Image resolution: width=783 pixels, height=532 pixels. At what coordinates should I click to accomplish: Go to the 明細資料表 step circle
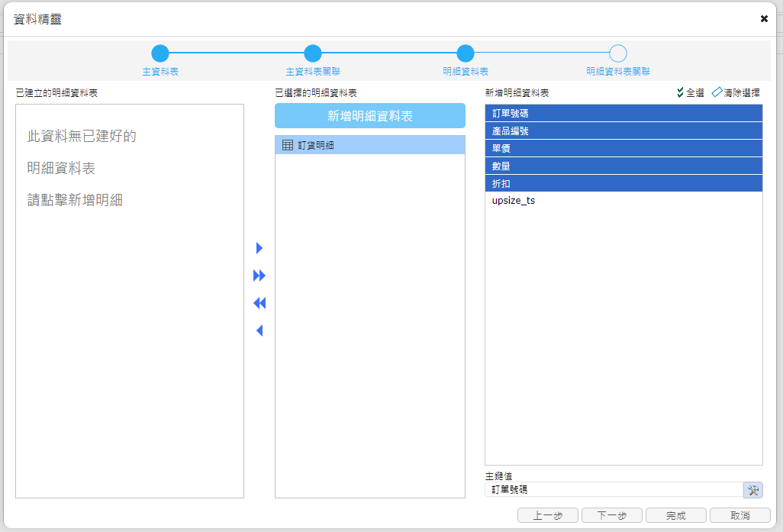tap(466, 53)
